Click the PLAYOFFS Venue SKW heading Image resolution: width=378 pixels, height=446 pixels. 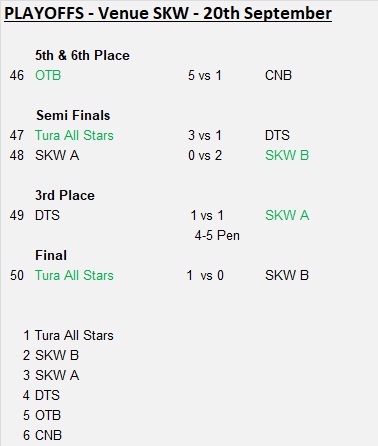tap(168, 14)
